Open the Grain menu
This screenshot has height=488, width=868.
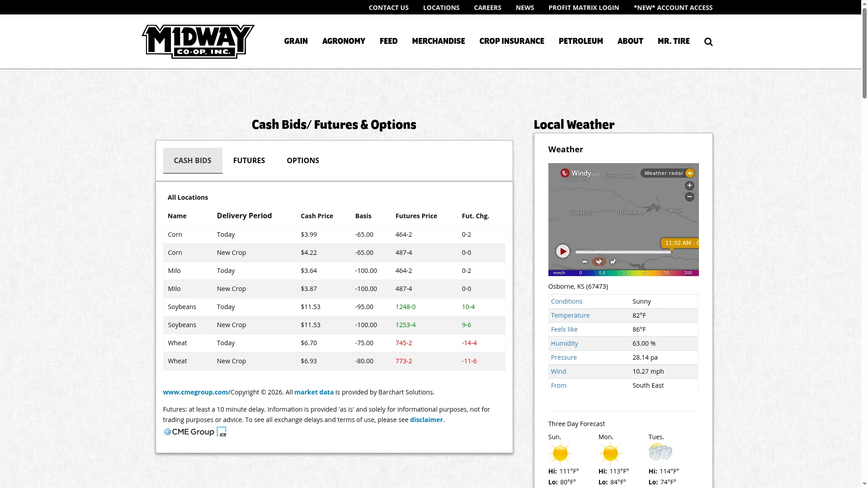click(x=296, y=41)
